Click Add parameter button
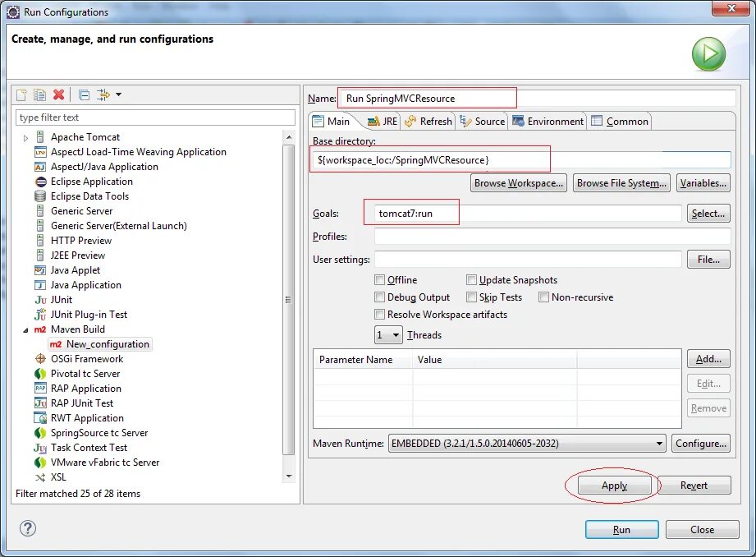Image resolution: width=756 pixels, height=557 pixels. click(x=708, y=359)
